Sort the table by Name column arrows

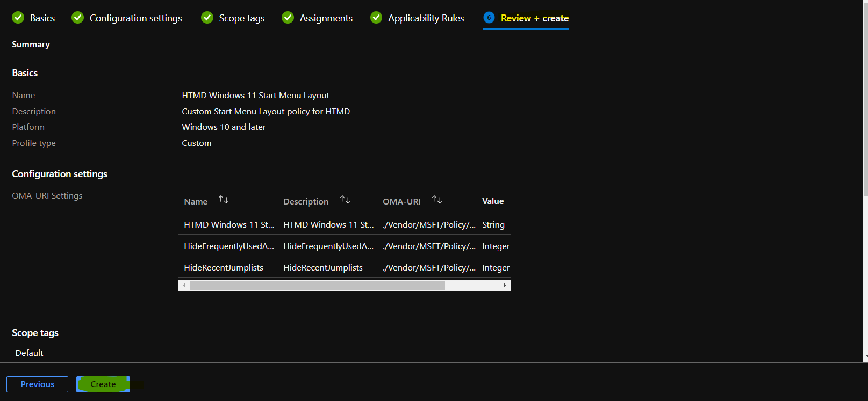(x=224, y=200)
